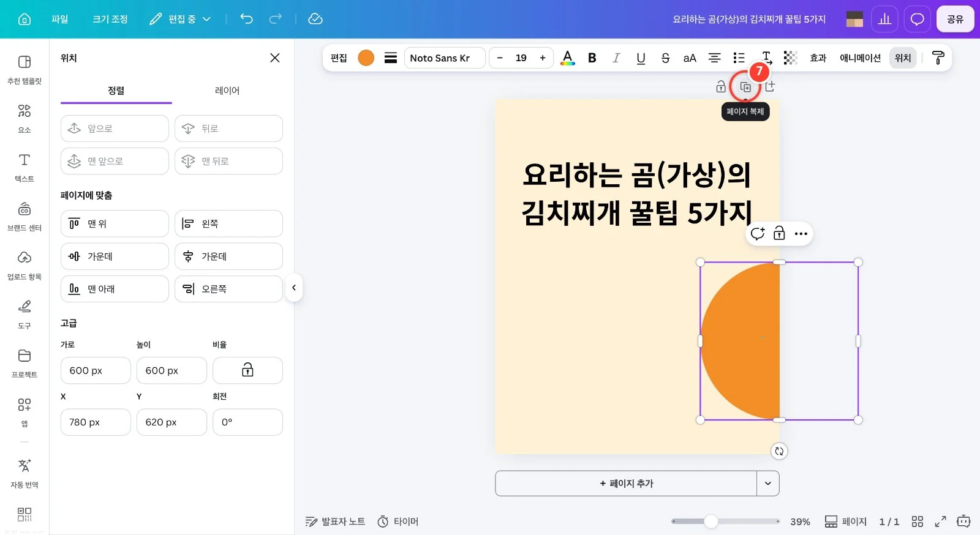Open comments speech bubble icon

pos(917,19)
